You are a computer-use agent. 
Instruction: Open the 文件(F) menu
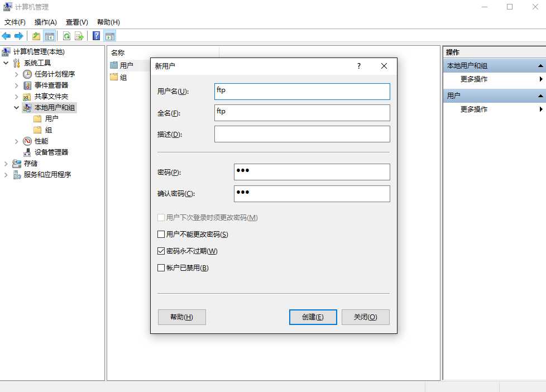click(x=15, y=22)
